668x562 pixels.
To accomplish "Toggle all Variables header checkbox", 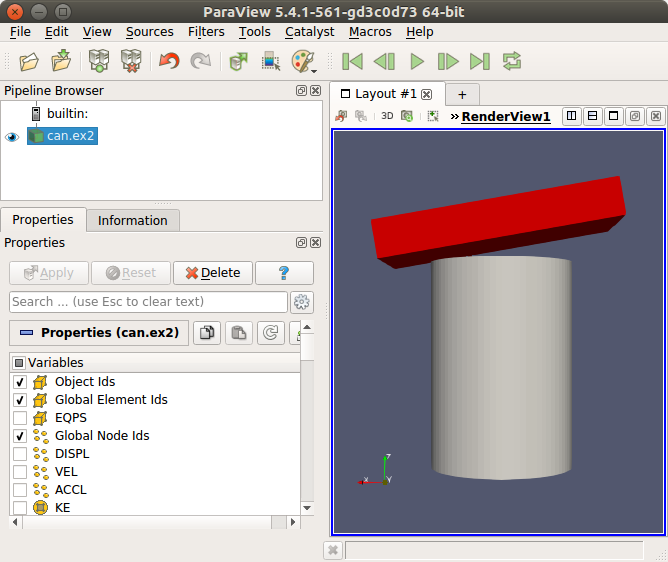I will [19, 363].
